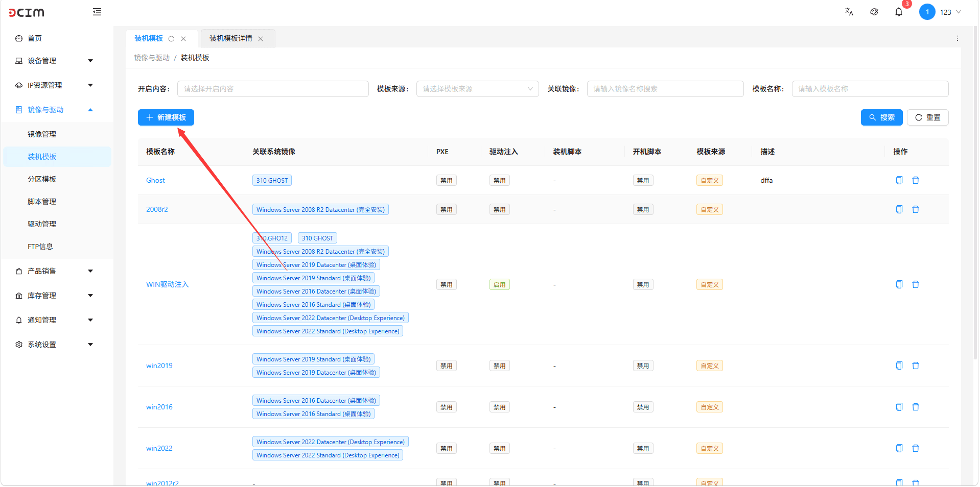Delete the 2008r2 template

(x=916, y=209)
